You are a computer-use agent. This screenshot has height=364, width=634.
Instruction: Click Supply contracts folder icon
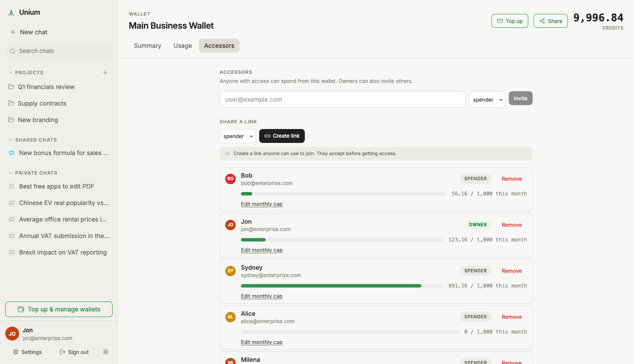click(11, 103)
